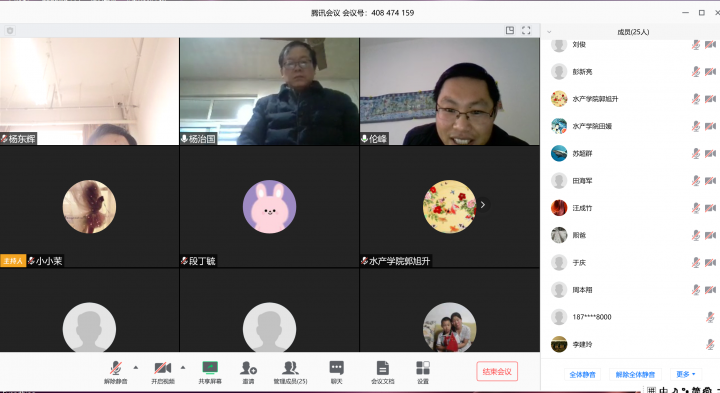
Task: Expand audio options arrow beside the microphone
Action: (x=136, y=367)
